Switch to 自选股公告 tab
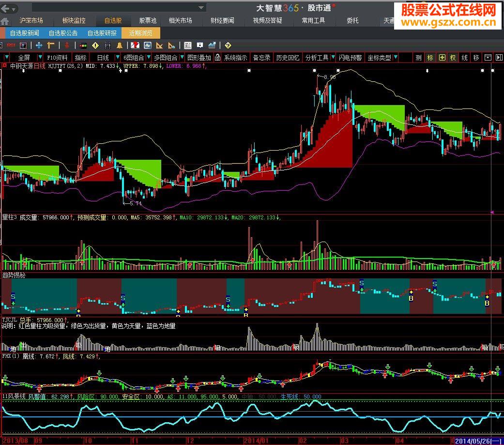The image size is (504, 445). pos(63,33)
